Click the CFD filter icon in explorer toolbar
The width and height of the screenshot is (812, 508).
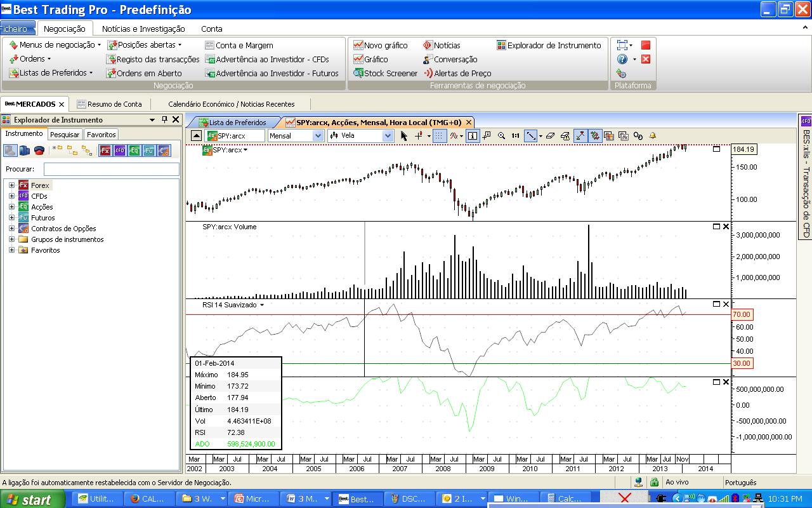(x=119, y=150)
